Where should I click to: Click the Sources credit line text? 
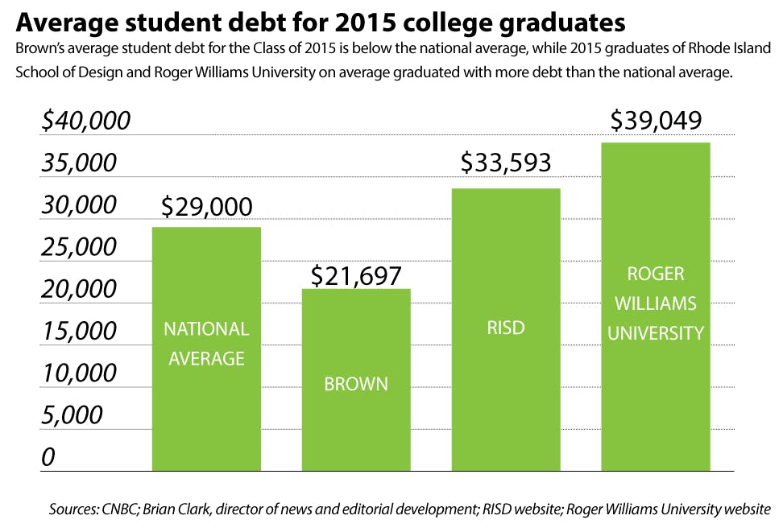point(410,509)
